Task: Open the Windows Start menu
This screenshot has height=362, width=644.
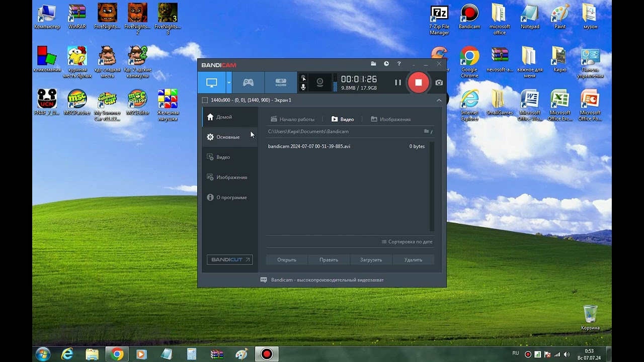Action: click(x=43, y=354)
